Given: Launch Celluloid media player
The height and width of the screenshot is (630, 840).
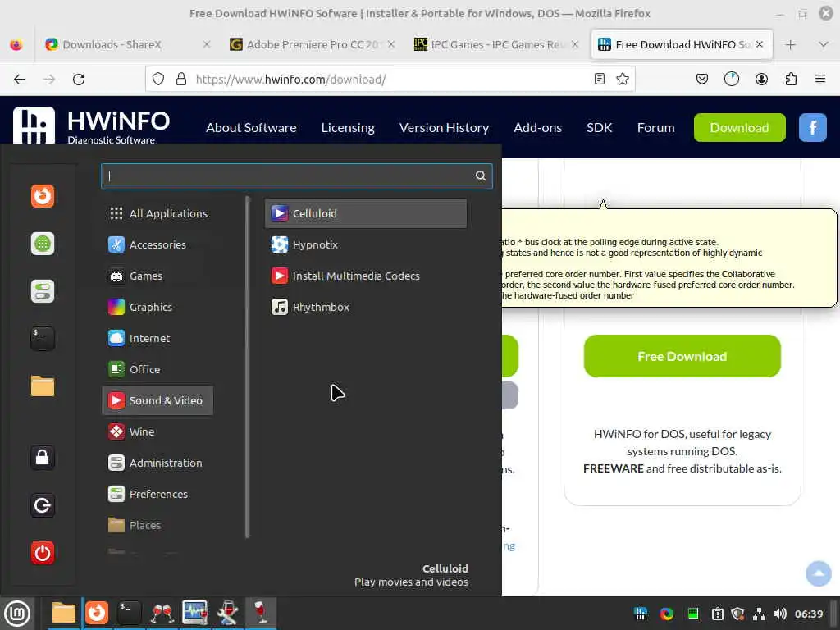Looking at the screenshot, I should pos(365,213).
